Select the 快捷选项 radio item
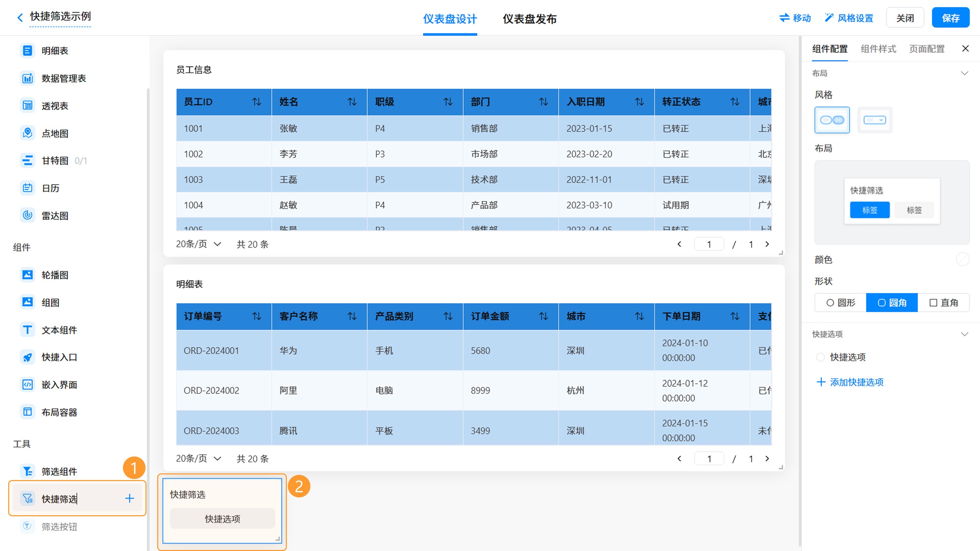This screenshot has width=980, height=551. pyautogui.click(x=820, y=357)
